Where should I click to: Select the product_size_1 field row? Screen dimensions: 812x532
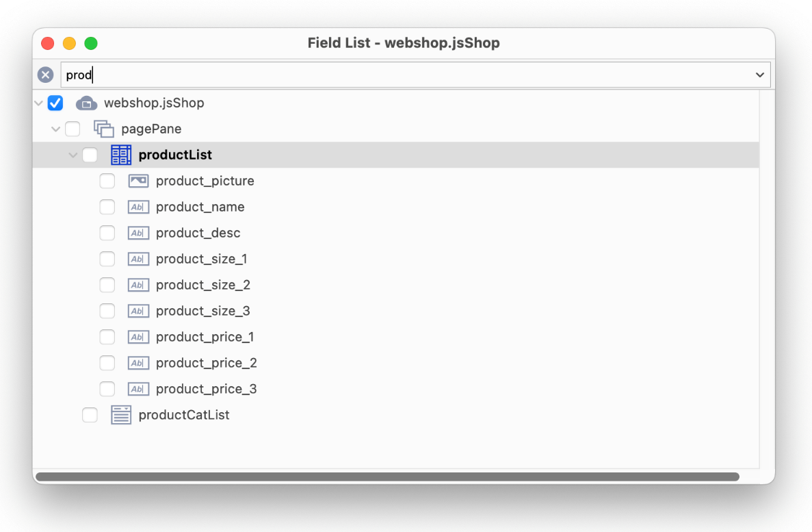click(x=396, y=259)
